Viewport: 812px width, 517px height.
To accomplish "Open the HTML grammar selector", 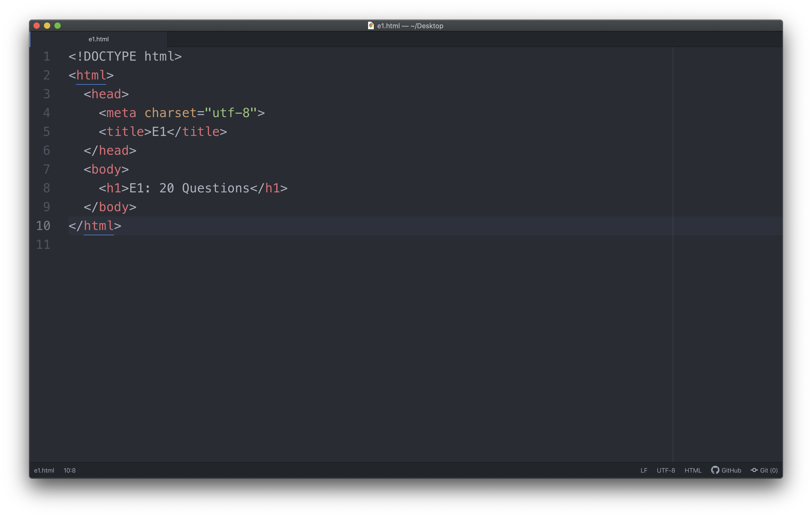I will point(693,470).
